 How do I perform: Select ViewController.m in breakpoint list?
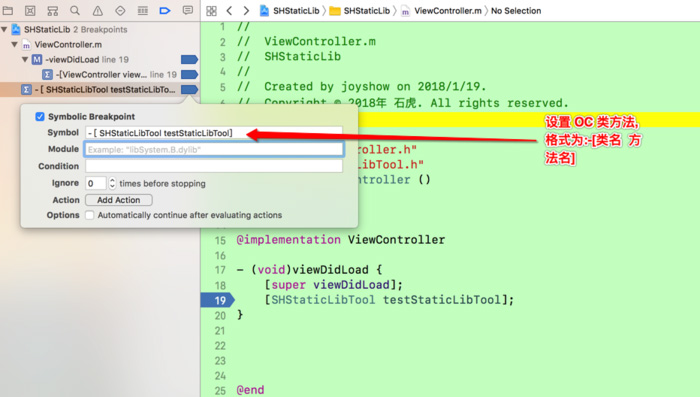(100, 45)
